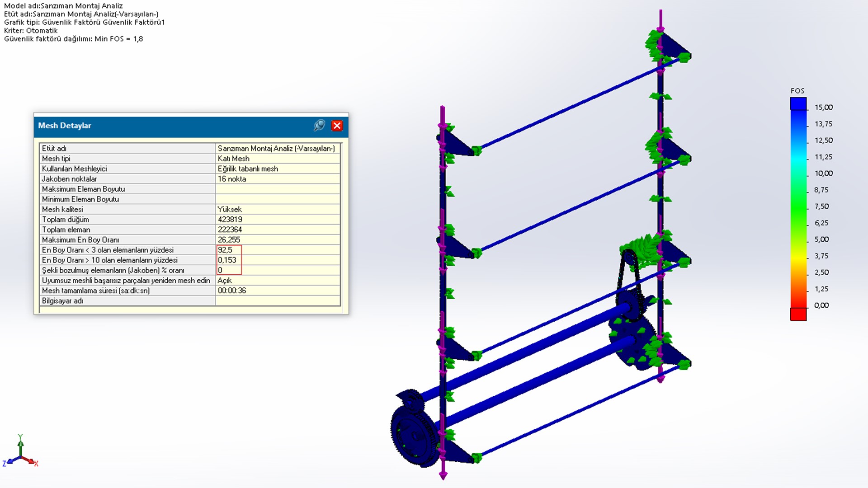Select the 'Toplam eleman' value 222364
Image resolution: width=868 pixels, height=488 pixels.
230,230
